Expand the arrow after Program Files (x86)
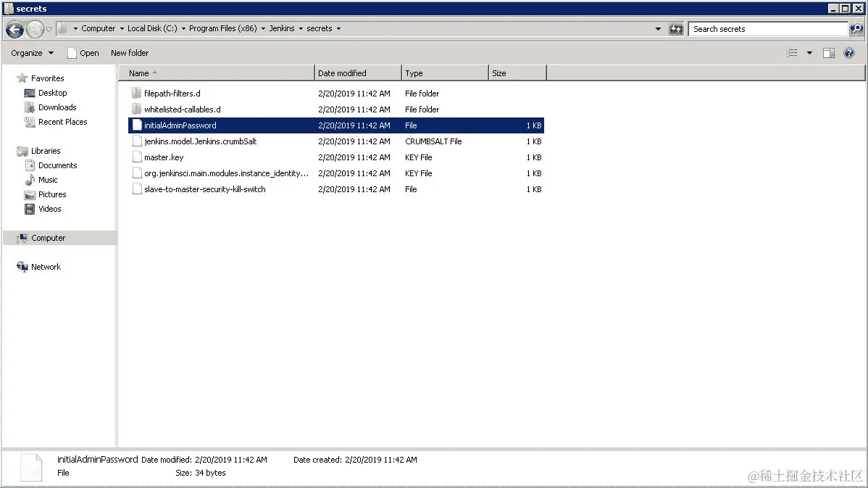Image resolution: width=868 pixels, height=488 pixels. click(x=263, y=29)
